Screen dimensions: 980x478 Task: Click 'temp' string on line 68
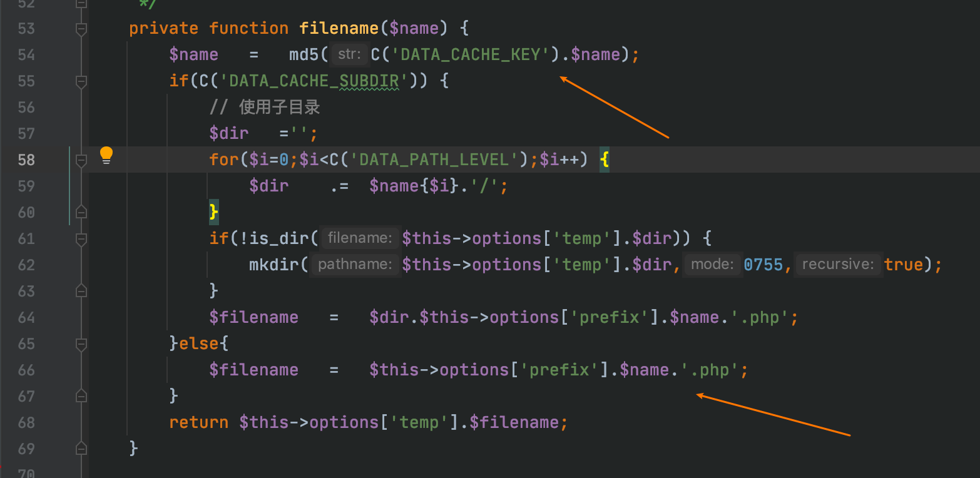420,423
